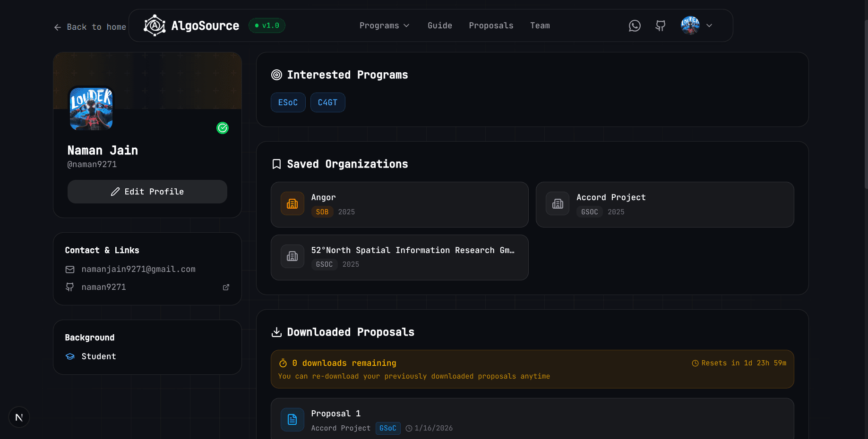Click the GitHub icon next to naman9271

pyautogui.click(x=69, y=287)
